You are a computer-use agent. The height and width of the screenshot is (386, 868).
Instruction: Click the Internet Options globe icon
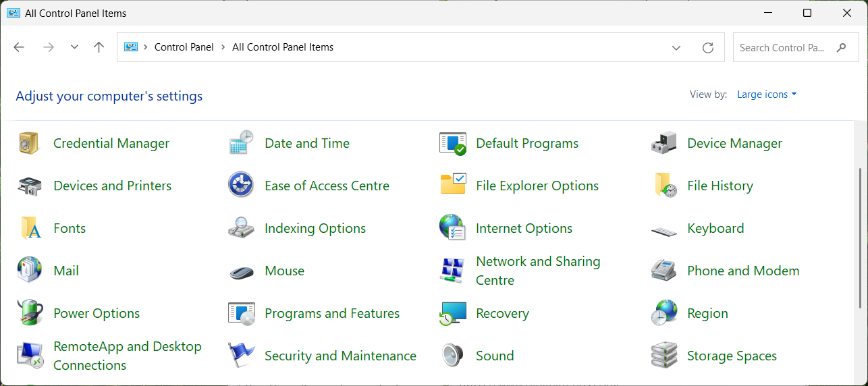(452, 228)
